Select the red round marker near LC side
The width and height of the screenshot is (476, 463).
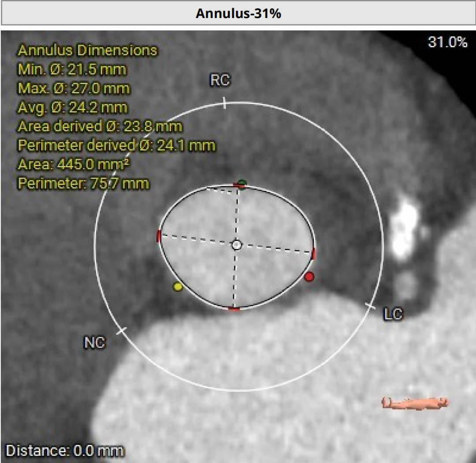pos(309,276)
